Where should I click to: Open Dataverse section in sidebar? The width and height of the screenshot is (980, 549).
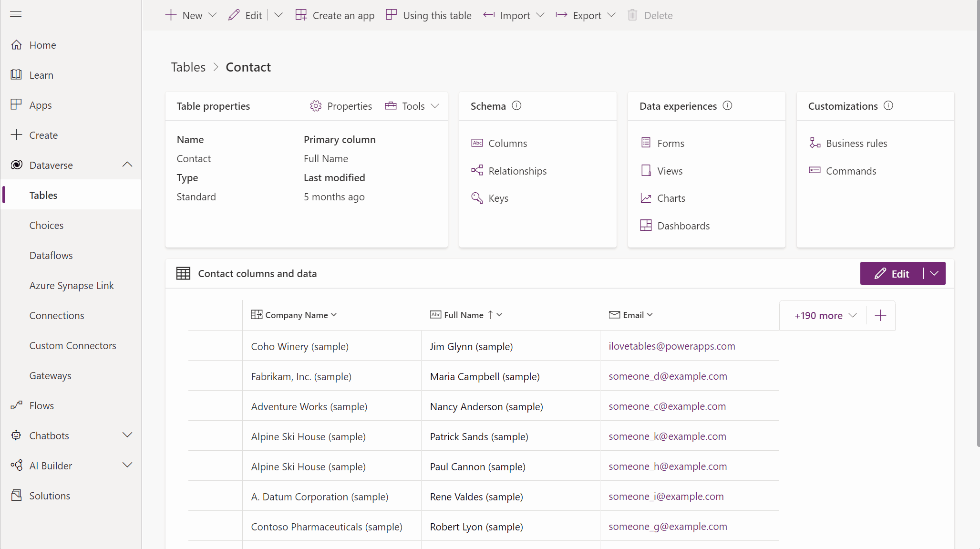pyautogui.click(x=51, y=164)
